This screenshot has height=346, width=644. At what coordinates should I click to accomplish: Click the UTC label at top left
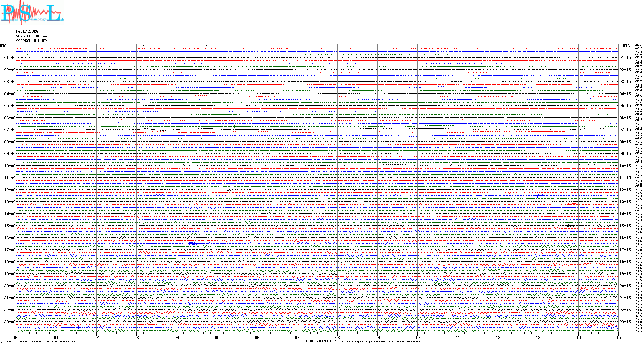[x=3, y=46]
